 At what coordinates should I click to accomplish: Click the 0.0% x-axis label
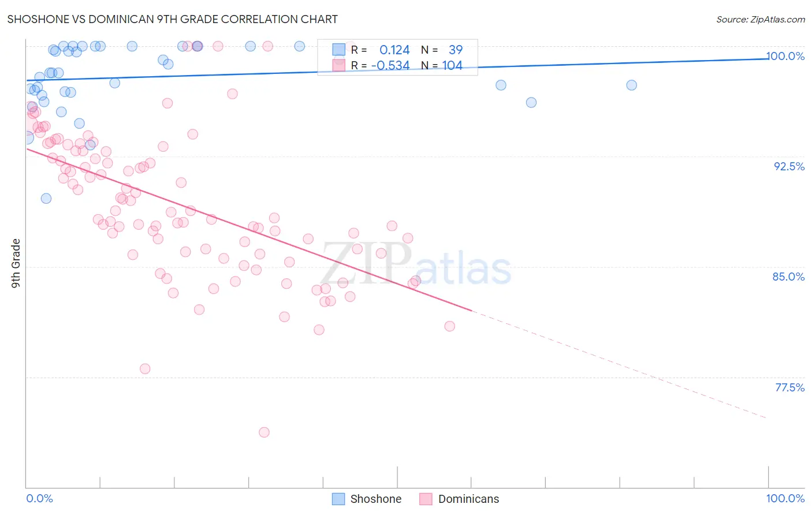(40, 498)
